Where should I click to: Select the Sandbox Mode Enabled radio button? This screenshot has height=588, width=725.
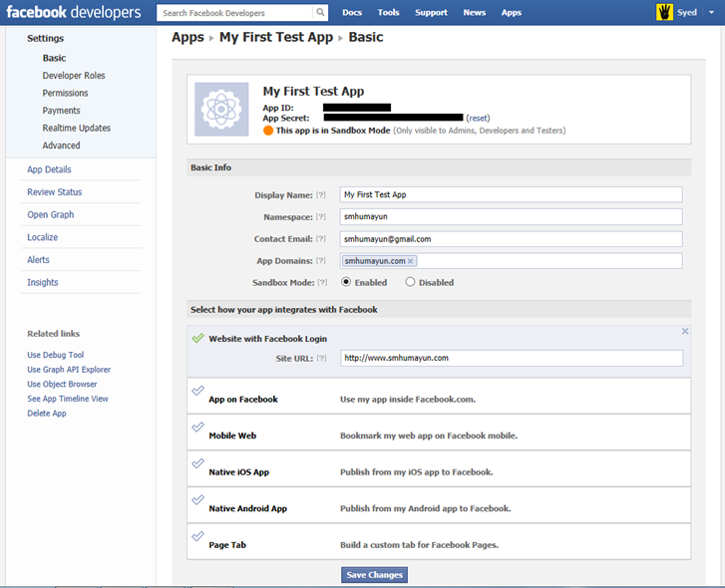point(346,282)
